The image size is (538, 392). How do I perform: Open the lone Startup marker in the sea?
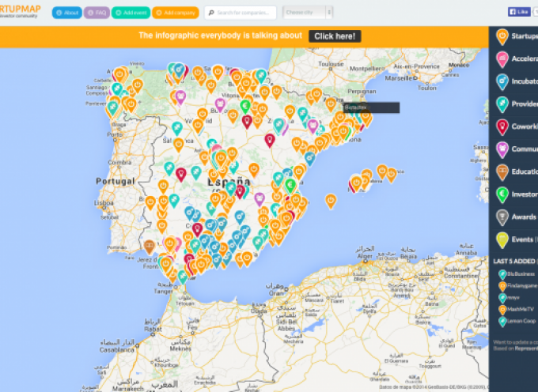[331, 201]
